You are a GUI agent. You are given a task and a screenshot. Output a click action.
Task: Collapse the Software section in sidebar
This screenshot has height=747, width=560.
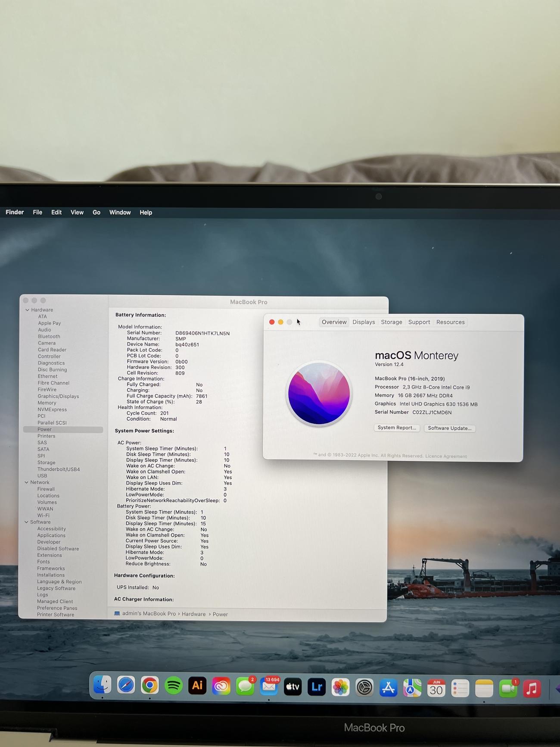coord(26,522)
